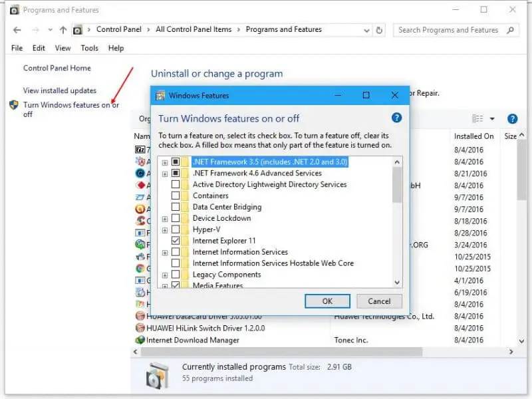Enable Active Directory Lightweight Directory Services

click(x=176, y=184)
